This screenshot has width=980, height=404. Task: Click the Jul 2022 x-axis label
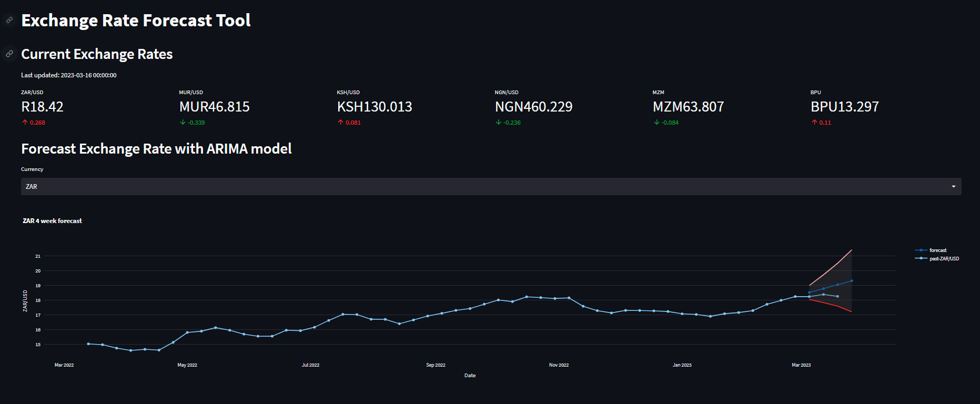[310, 365]
